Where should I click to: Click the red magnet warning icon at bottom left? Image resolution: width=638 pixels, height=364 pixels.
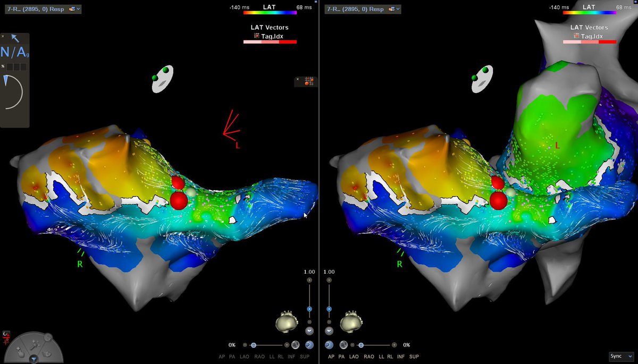tap(6, 335)
